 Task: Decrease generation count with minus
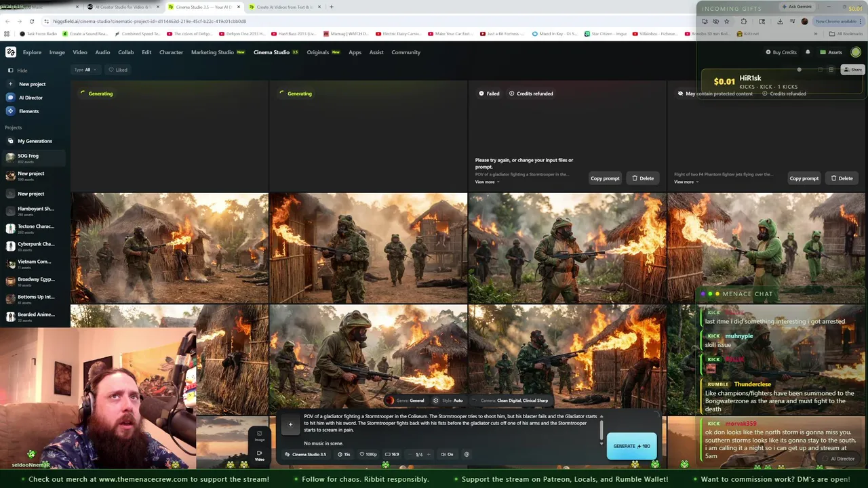(x=410, y=454)
